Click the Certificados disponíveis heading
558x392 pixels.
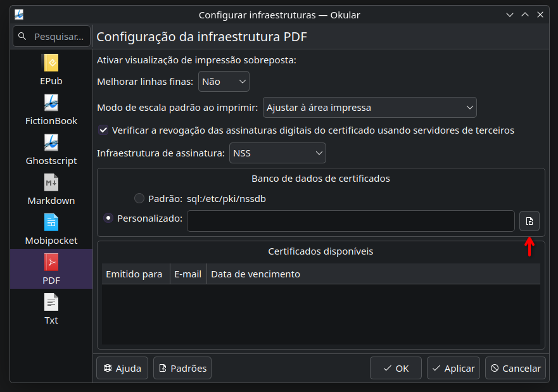(320, 251)
